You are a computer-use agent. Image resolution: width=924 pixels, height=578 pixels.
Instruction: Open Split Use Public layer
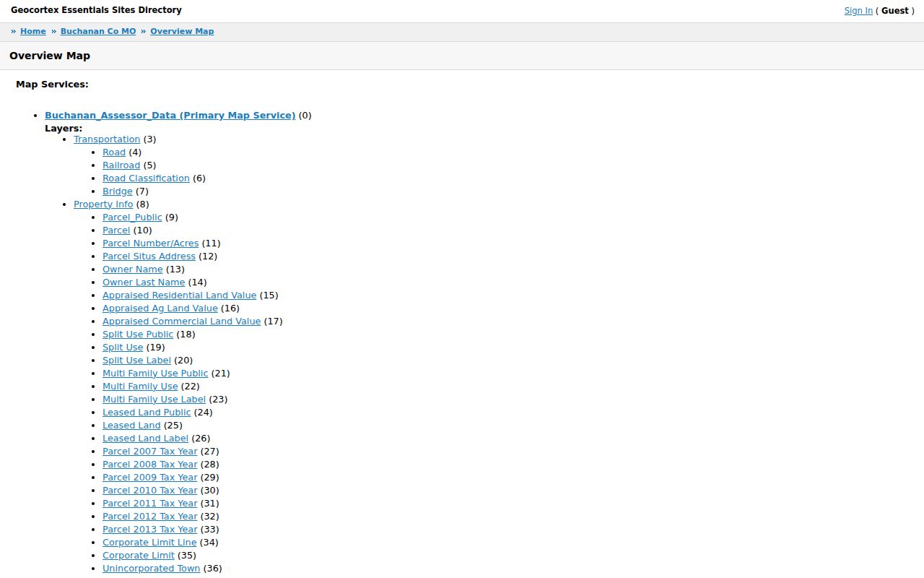click(138, 335)
